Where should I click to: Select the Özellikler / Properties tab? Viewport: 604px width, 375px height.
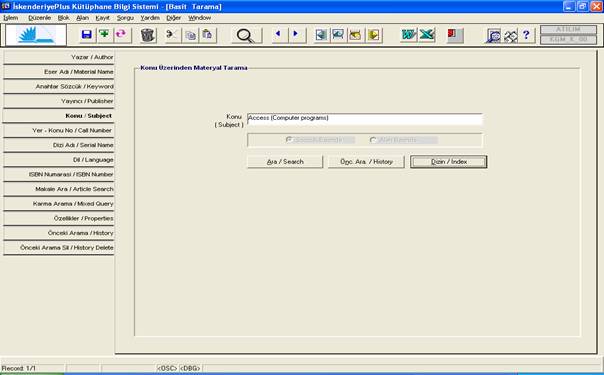(x=59, y=218)
